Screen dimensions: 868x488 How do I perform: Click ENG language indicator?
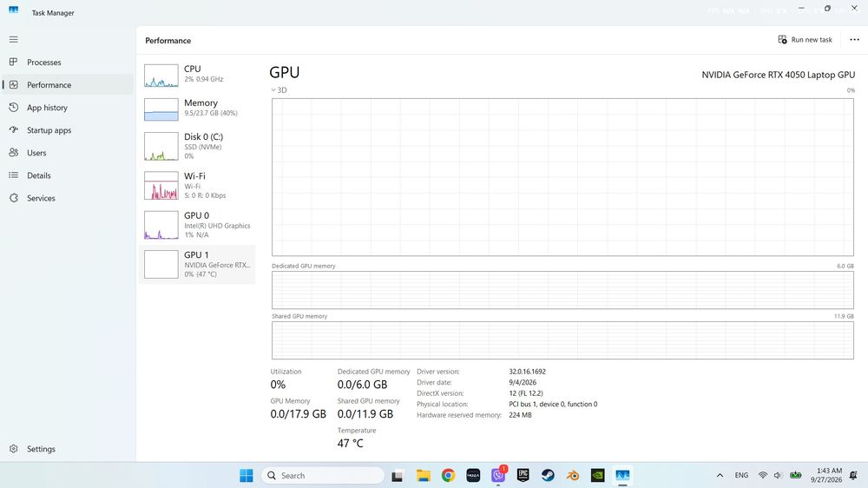741,475
